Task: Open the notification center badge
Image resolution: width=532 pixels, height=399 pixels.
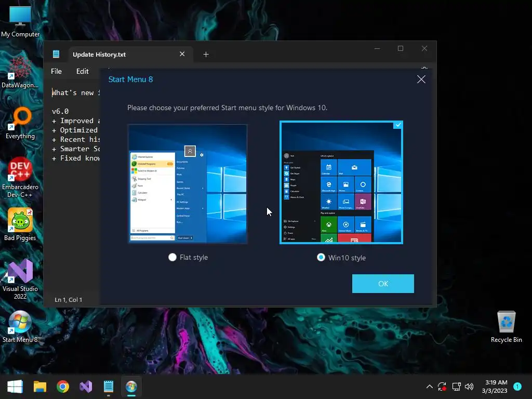Action: [517, 387]
